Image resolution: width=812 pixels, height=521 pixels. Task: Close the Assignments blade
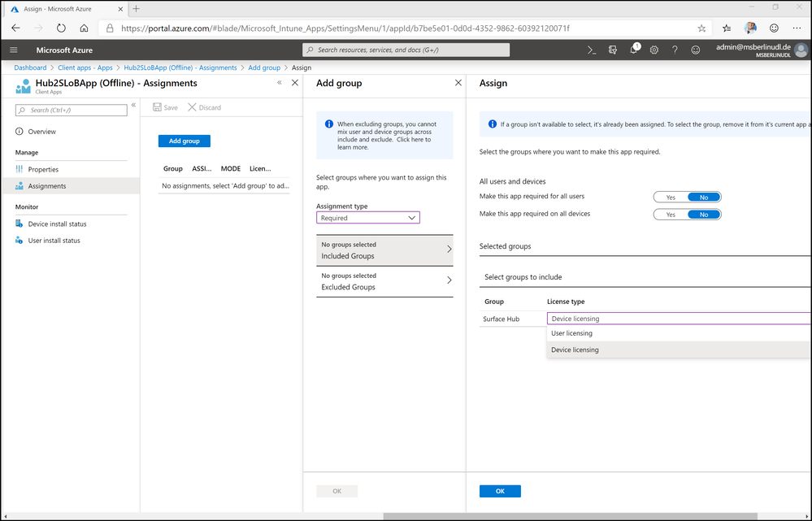tap(295, 83)
